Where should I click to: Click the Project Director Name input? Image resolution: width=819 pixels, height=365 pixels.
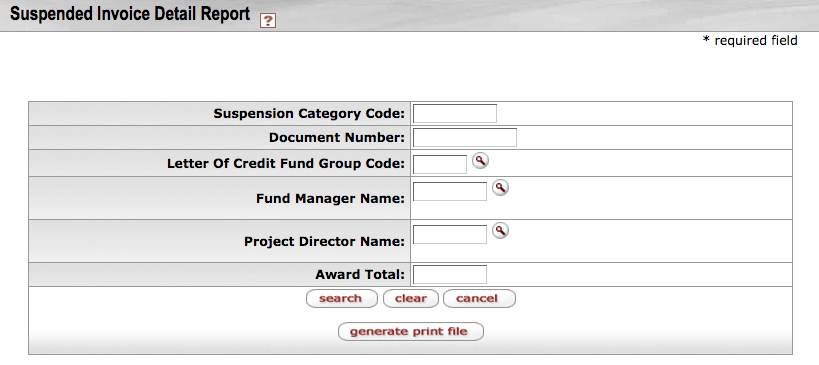pos(450,234)
